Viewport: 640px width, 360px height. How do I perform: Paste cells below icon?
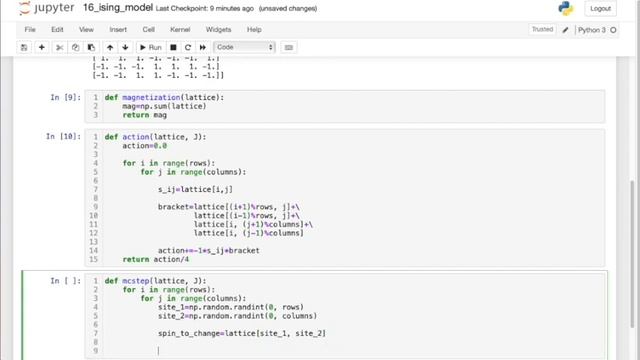[x=91, y=47]
